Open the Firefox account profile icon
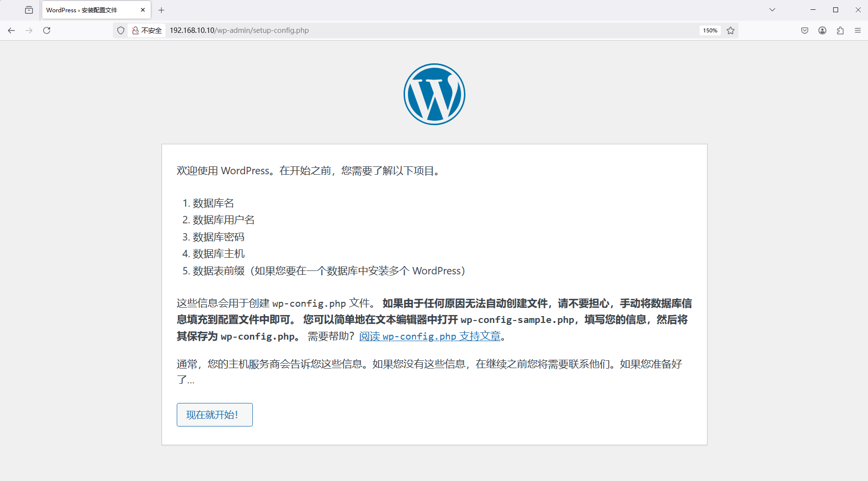 [822, 30]
